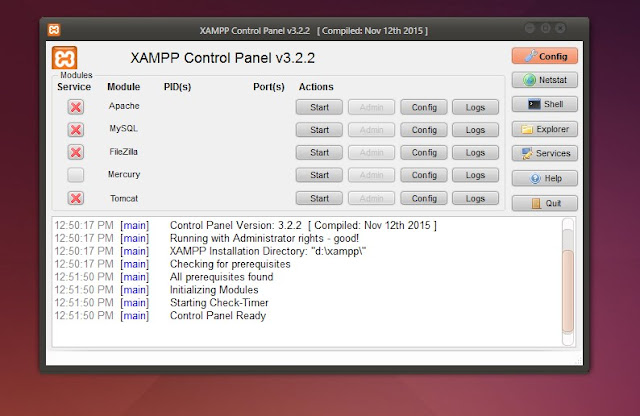Toggle MySQL service install checkbox
Screen dimensions: 640x416
coord(76,130)
